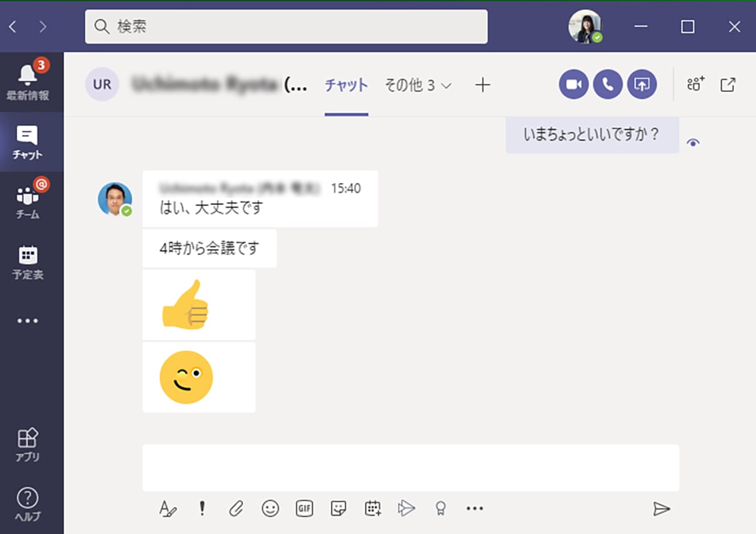Open the emoji picker

(x=270, y=508)
